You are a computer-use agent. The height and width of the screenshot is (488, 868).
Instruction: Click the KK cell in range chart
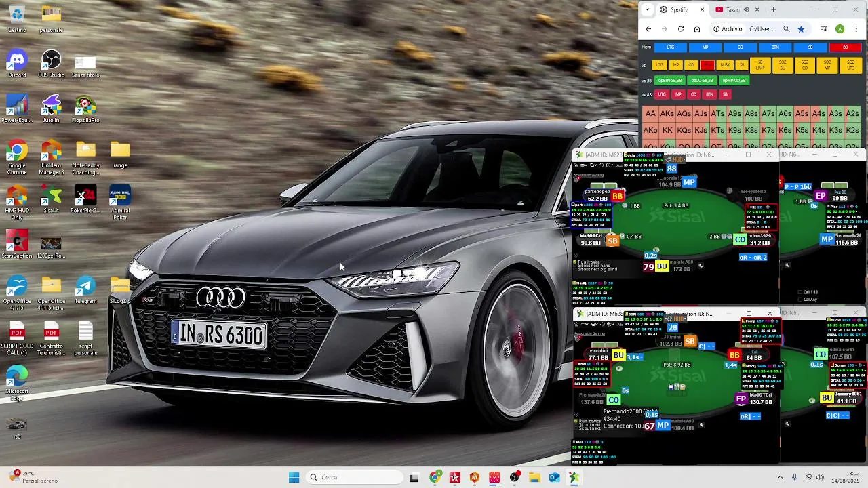pos(667,130)
